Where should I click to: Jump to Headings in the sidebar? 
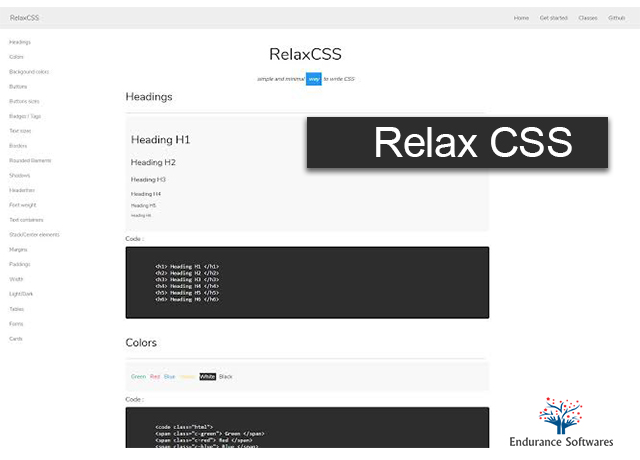coord(20,42)
